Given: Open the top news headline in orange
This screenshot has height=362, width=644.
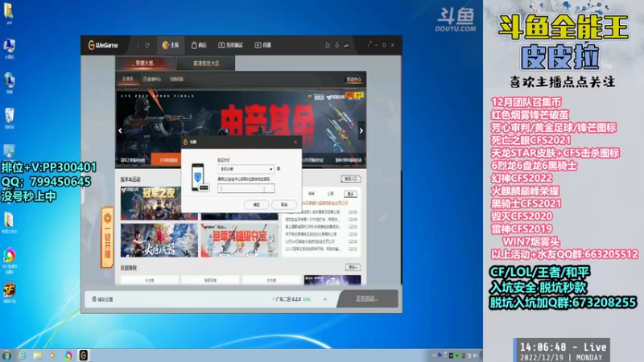Looking at the screenshot, I should click(325, 204).
